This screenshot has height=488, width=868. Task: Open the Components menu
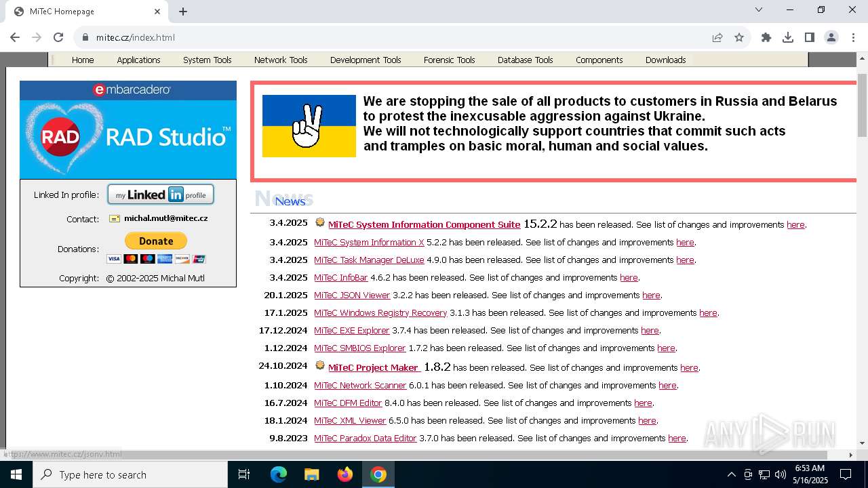pyautogui.click(x=599, y=60)
